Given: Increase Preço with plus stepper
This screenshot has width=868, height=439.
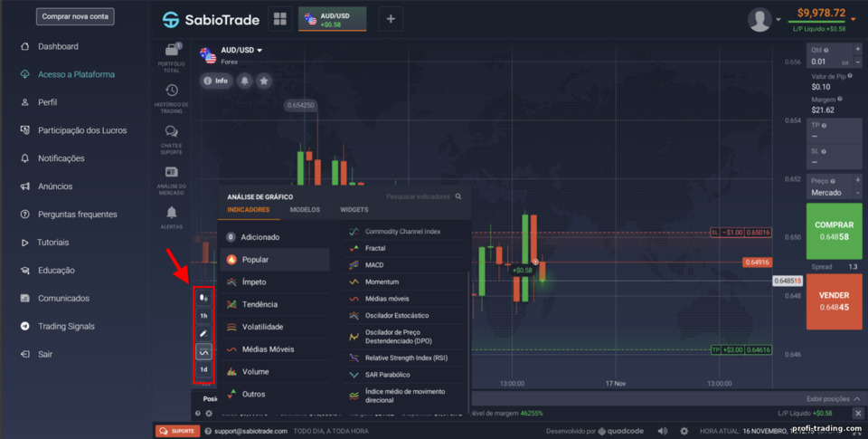Looking at the screenshot, I should click(857, 181).
